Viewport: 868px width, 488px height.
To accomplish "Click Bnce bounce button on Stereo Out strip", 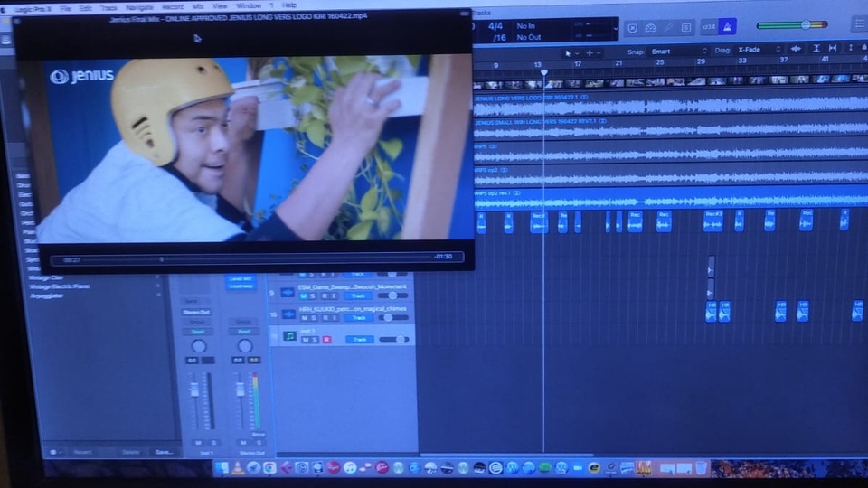I will click(258, 435).
